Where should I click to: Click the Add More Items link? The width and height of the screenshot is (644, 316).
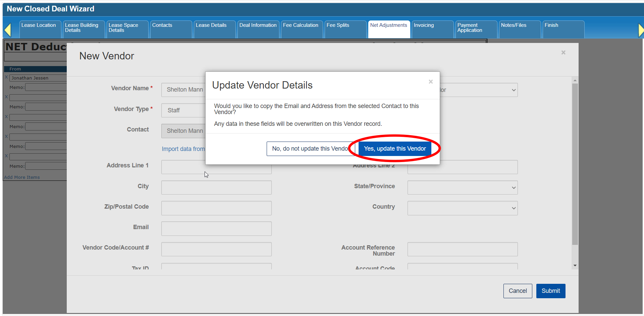click(22, 177)
